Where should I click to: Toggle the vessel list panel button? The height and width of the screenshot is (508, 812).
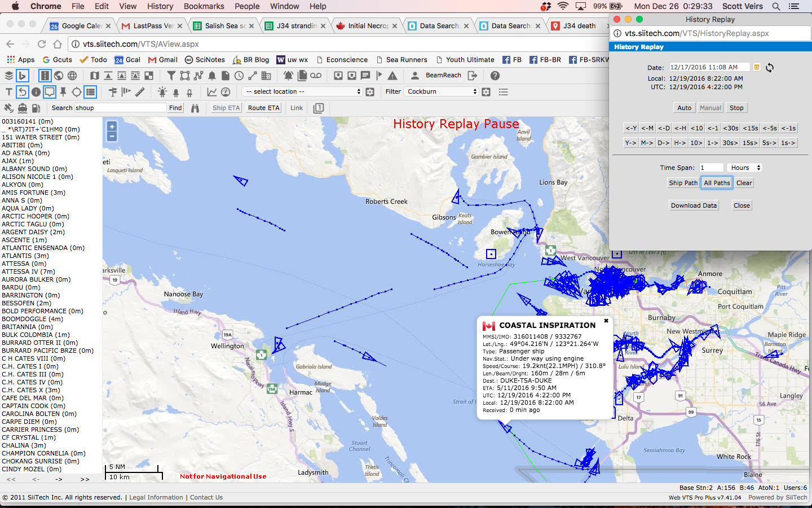point(90,91)
